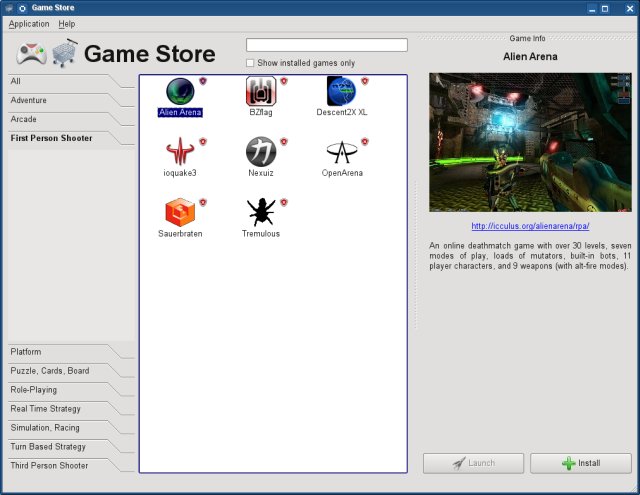
Task: Open the Platform category
Action: pyautogui.click(x=71, y=352)
